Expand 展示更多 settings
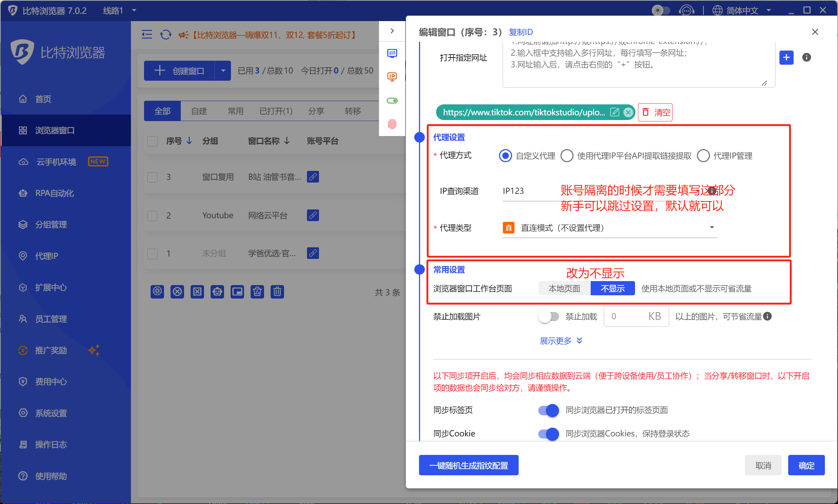 click(561, 341)
